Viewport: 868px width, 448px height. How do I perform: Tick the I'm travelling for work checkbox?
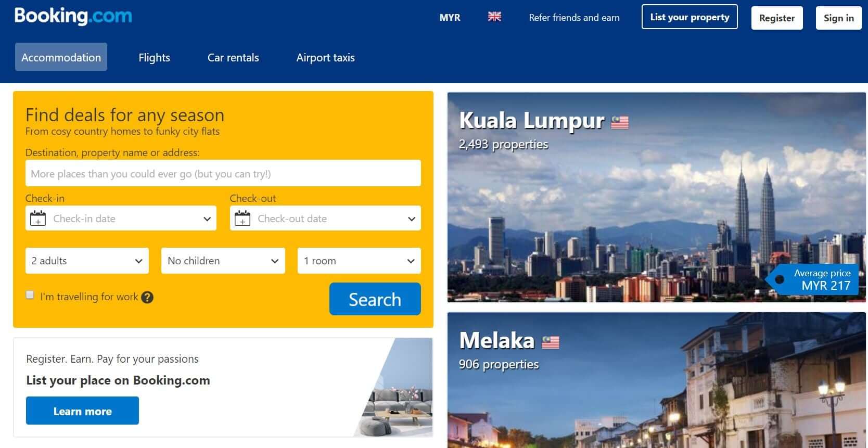(x=30, y=295)
